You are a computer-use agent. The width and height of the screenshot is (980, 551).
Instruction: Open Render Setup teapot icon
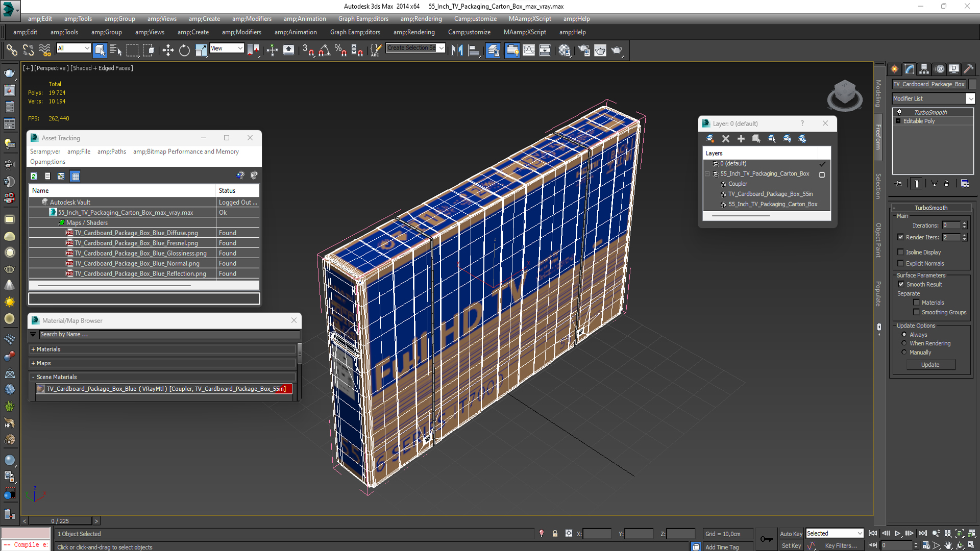(583, 49)
